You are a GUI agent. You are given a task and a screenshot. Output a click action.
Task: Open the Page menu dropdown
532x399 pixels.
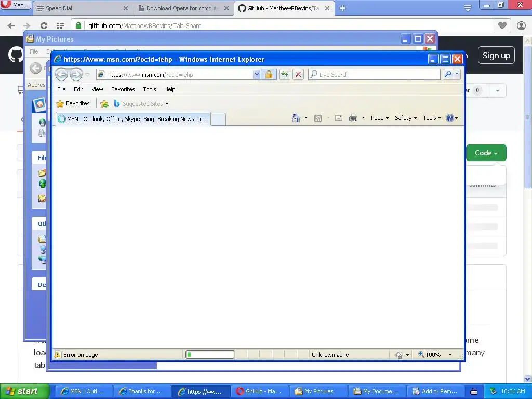click(380, 118)
